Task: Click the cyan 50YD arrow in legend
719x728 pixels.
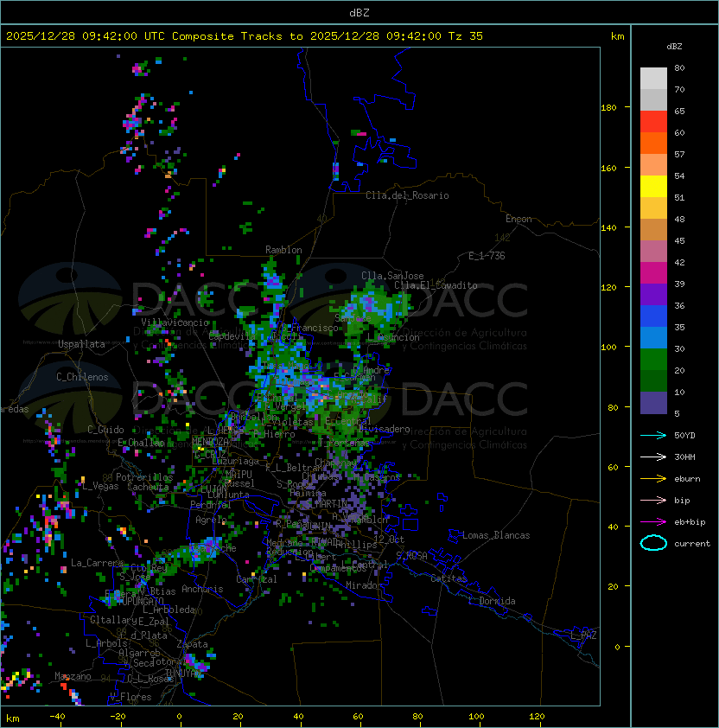Action: coord(653,436)
